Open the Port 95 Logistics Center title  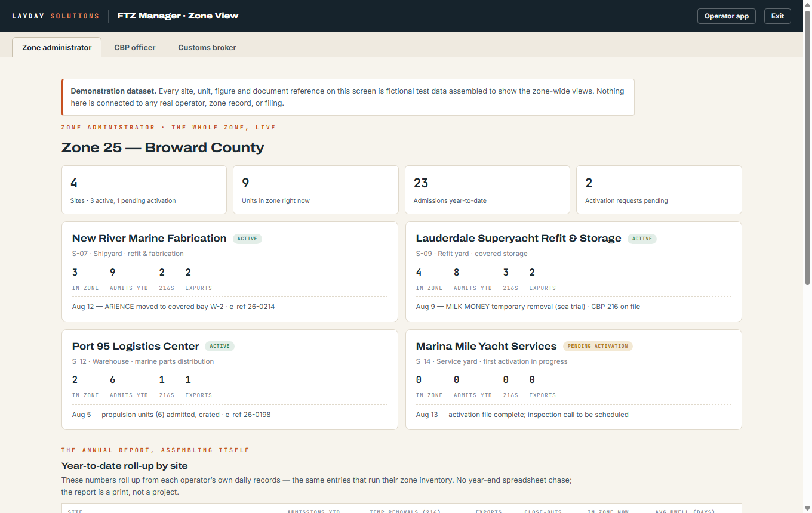tap(136, 346)
